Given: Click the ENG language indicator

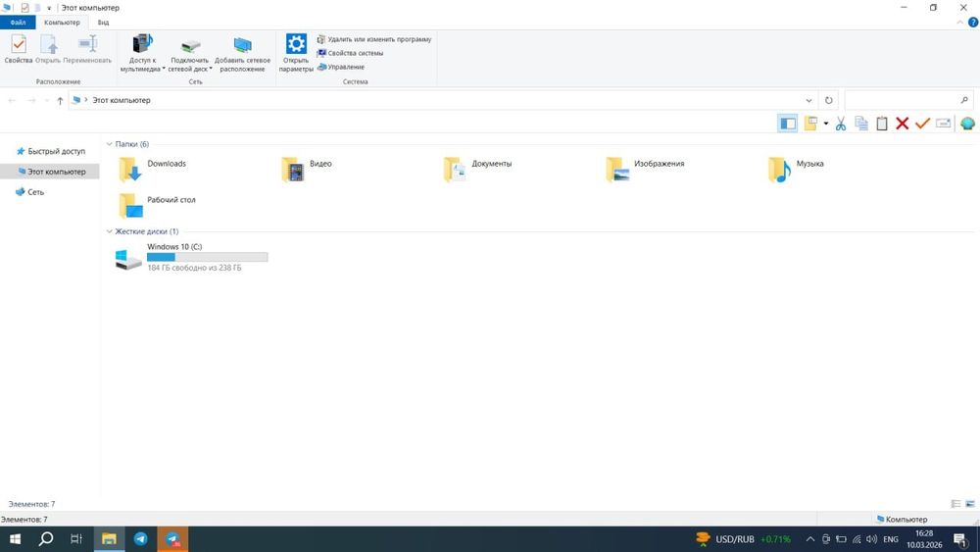Looking at the screenshot, I should pos(891,539).
